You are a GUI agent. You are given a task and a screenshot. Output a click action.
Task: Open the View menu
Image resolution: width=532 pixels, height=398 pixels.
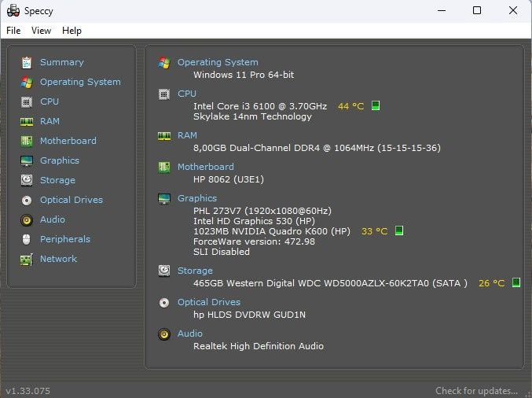coord(41,31)
